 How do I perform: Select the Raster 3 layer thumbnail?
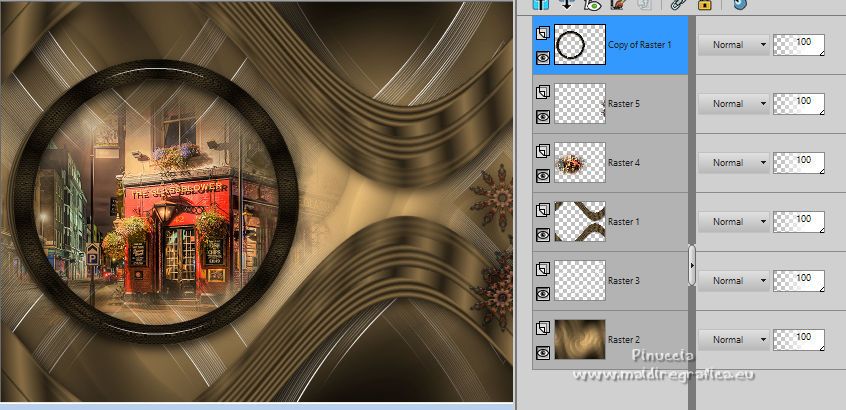580,281
